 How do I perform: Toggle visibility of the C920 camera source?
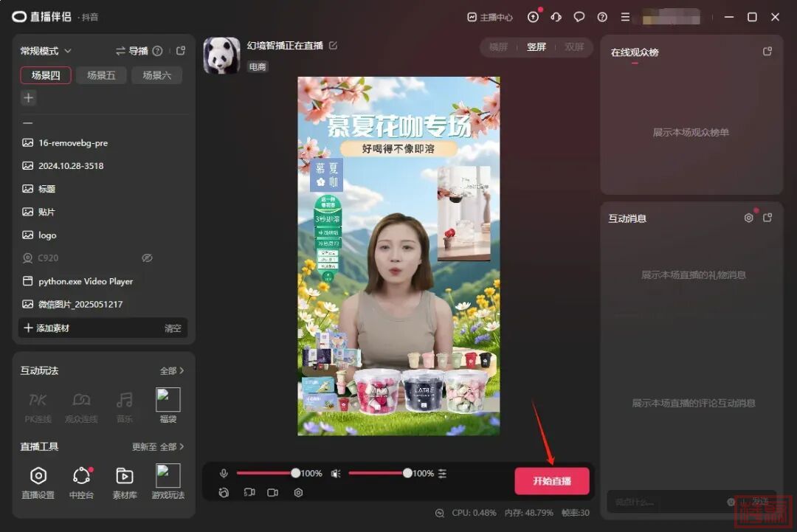[x=147, y=258]
